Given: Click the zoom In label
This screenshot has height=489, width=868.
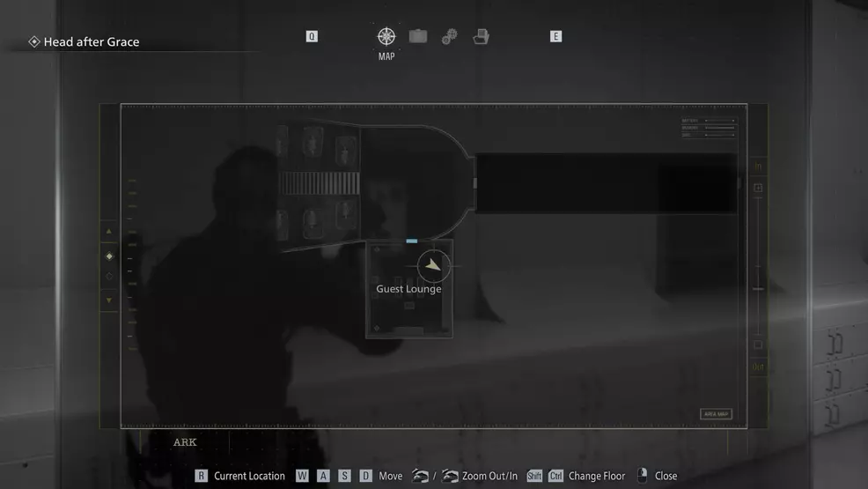Looking at the screenshot, I should [x=758, y=167].
